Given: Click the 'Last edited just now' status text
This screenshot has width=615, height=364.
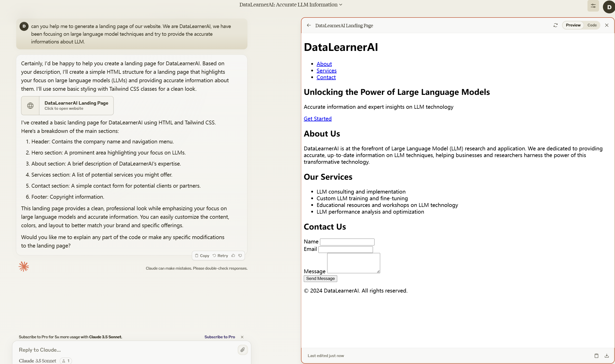Looking at the screenshot, I should (x=326, y=356).
